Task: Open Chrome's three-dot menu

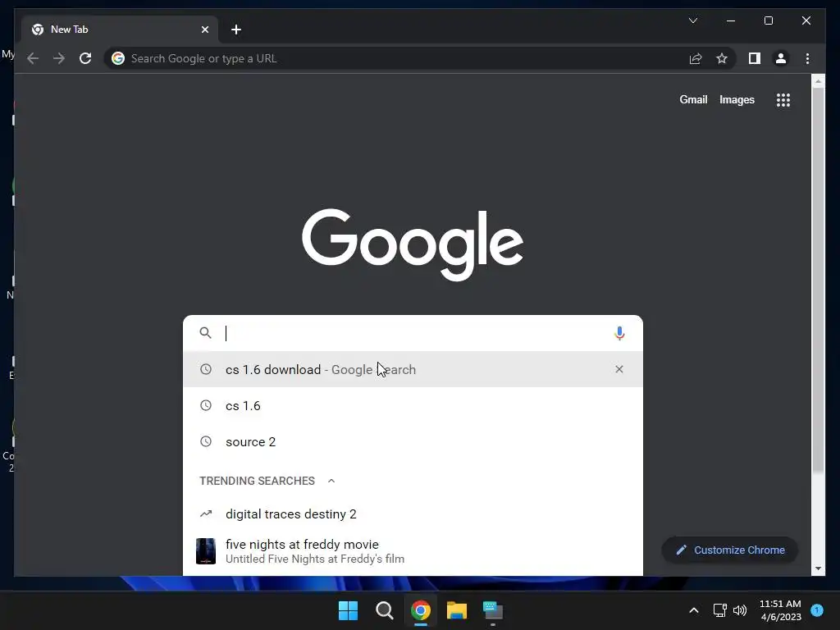Action: click(x=807, y=58)
